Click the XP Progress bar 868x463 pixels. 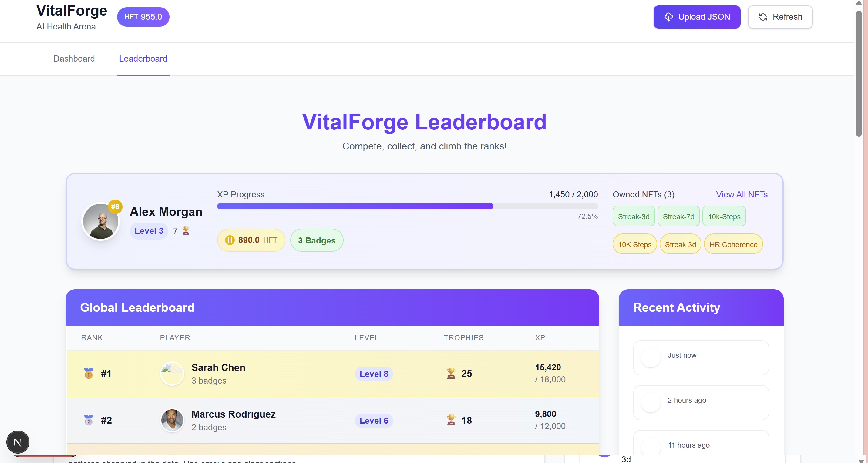click(407, 206)
